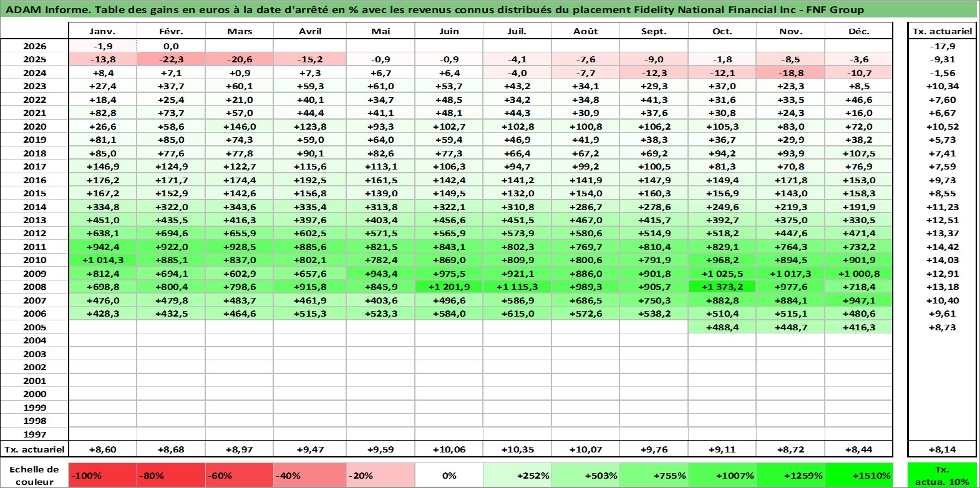Click the '+8,73' actuarial rate for 2005

(x=943, y=327)
